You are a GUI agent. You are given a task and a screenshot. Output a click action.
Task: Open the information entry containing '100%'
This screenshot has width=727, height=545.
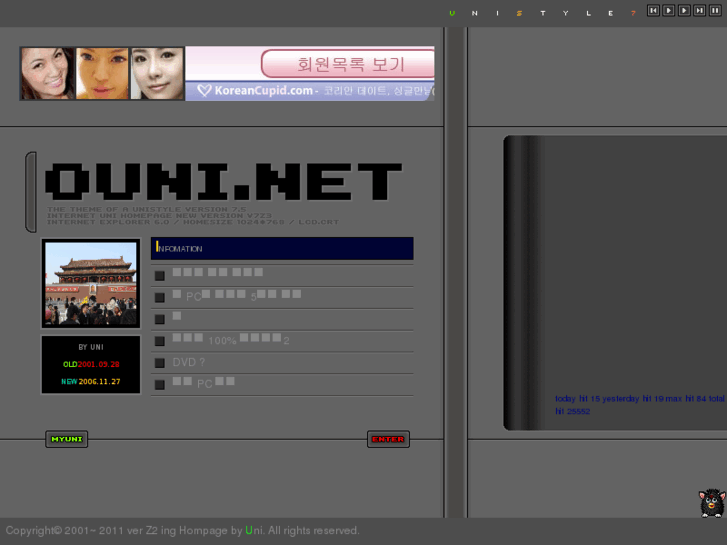click(x=231, y=340)
